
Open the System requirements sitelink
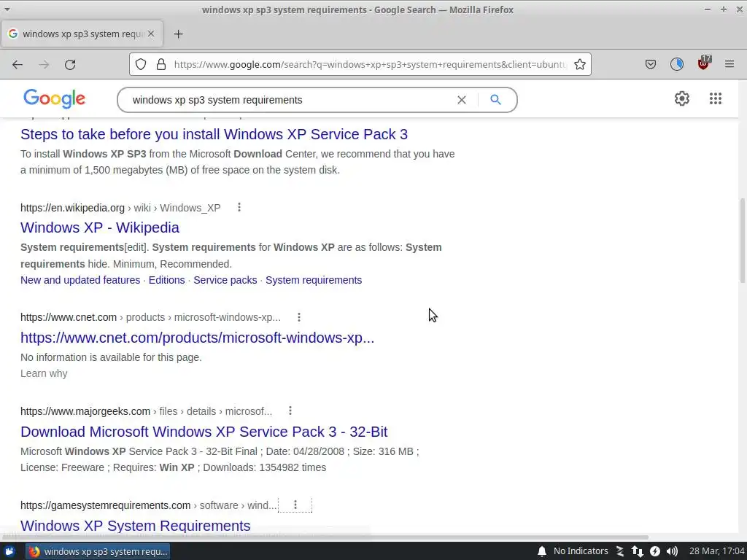pos(314,280)
